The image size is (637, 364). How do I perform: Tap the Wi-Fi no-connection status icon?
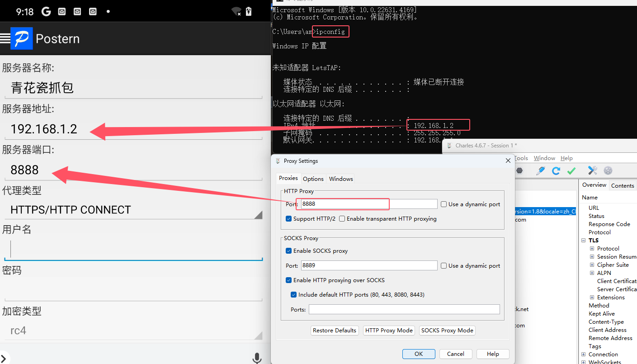click(236, 11)
